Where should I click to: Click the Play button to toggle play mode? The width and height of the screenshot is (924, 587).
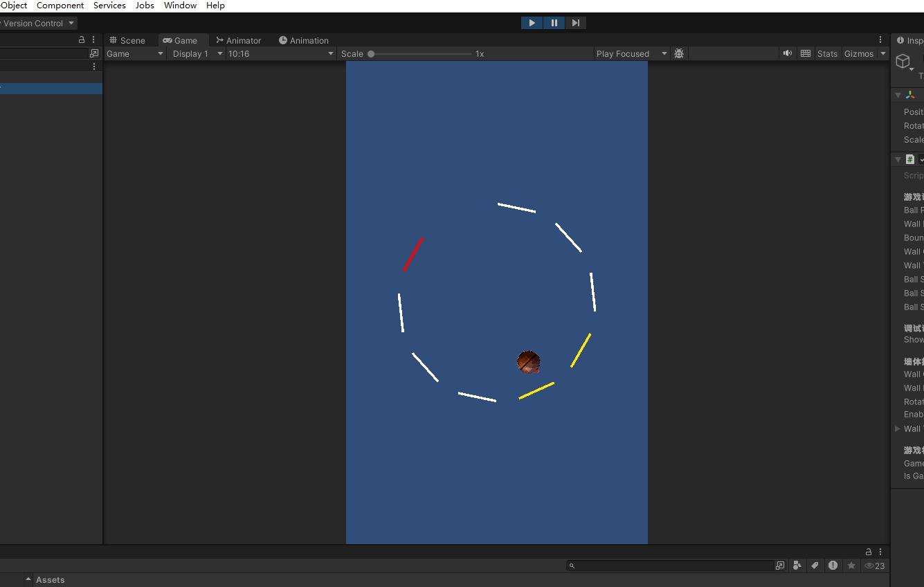pos(532,23)
